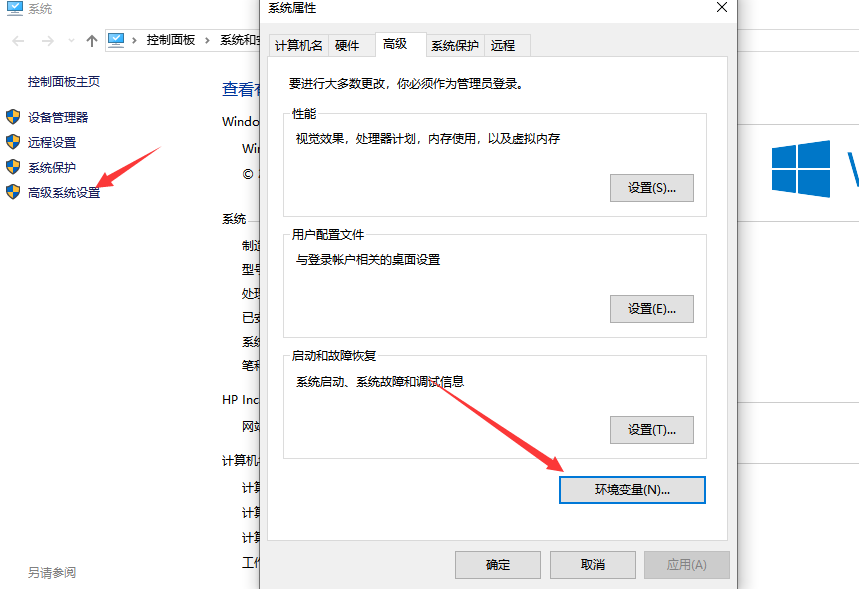Click the back navigation arrow

tap(17, 40)
